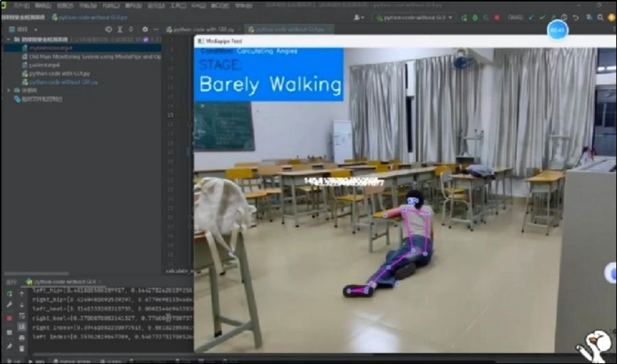Toggle scroll to end in Run console

(x=22, y=327)
